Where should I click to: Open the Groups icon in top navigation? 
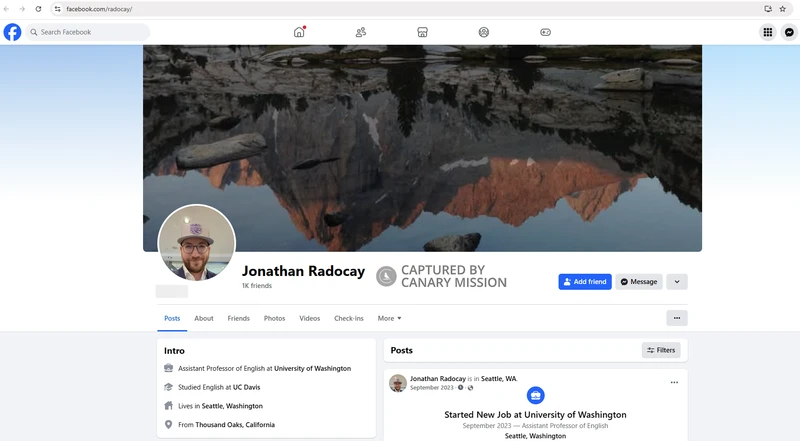(x=484, y=32)
